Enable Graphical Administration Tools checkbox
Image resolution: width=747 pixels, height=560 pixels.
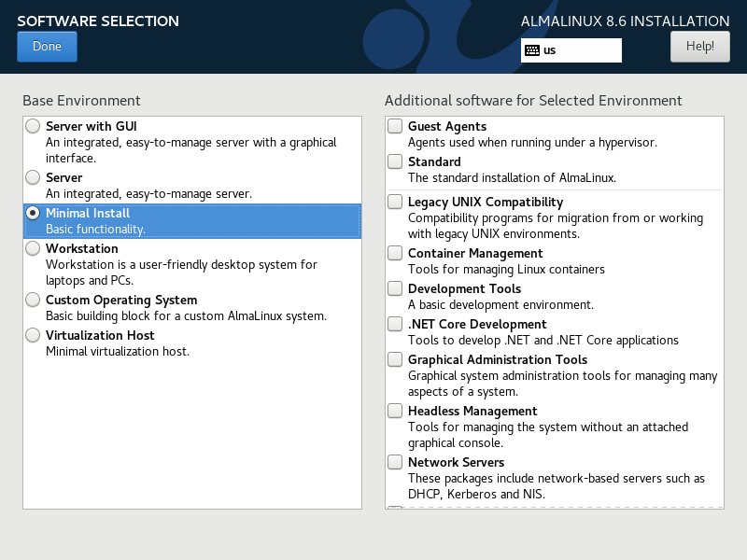[x=395, y=359]
